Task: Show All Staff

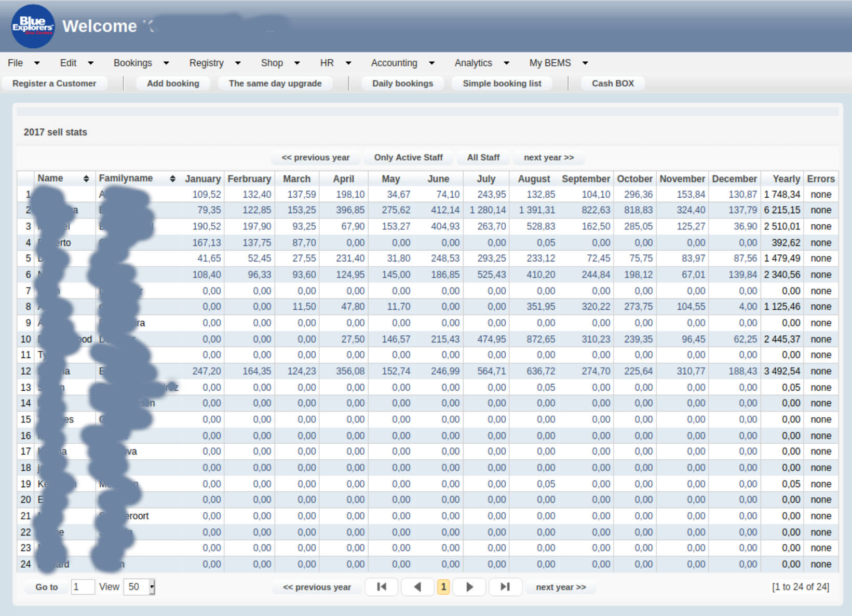Action: 483,157
